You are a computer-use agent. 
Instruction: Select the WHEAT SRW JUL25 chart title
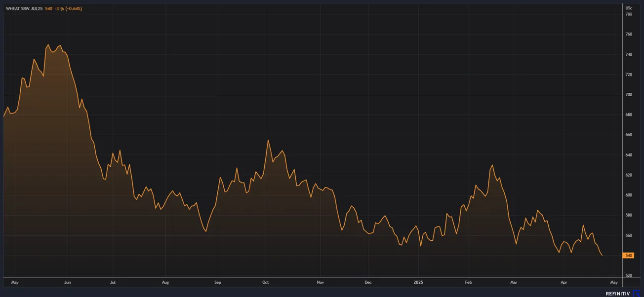tap(24, 9)
